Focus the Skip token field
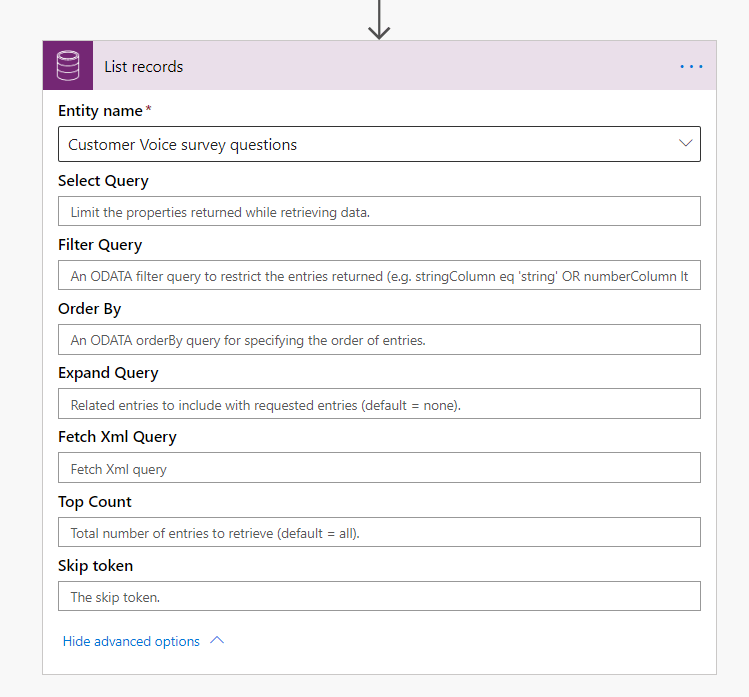The width and height of the screenshot is (749, 697). click(x=379, y=596)
